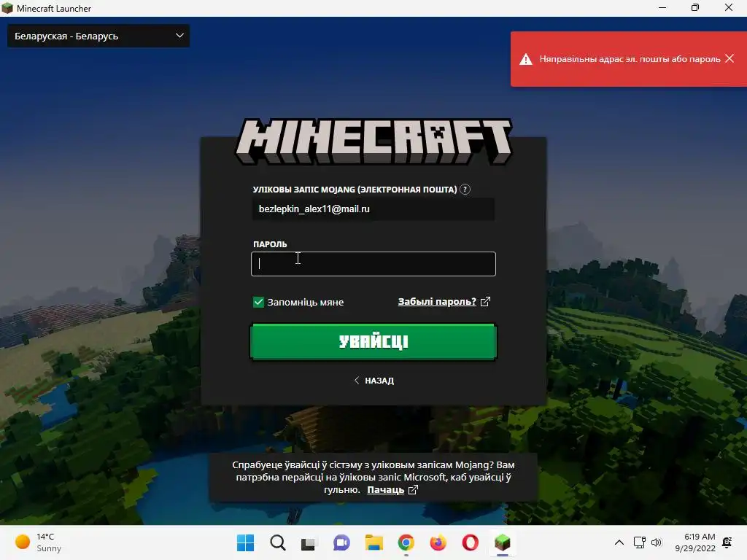This screenshot has width=747, height=560.
Task: Open the Пачаць migration link
Action: point(385,489)
